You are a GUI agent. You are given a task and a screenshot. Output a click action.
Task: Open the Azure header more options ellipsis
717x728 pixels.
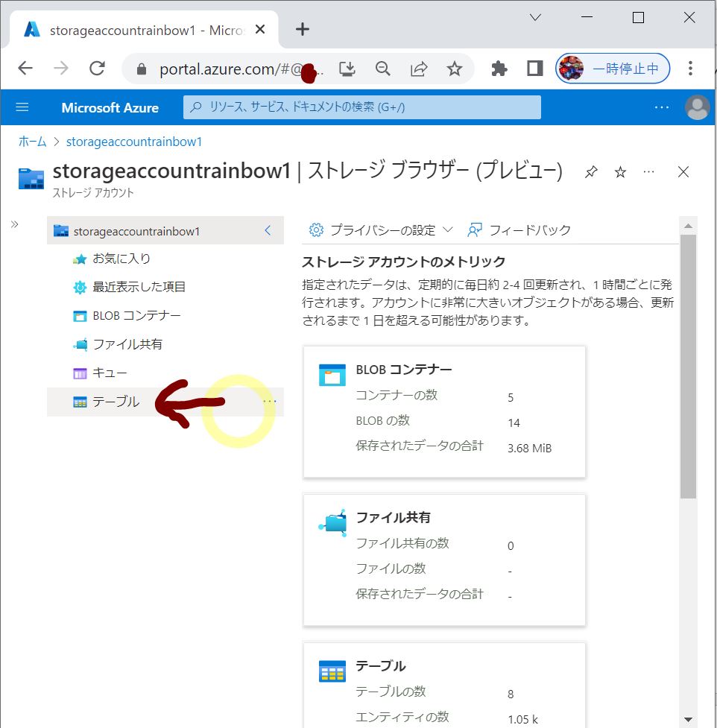661,107
